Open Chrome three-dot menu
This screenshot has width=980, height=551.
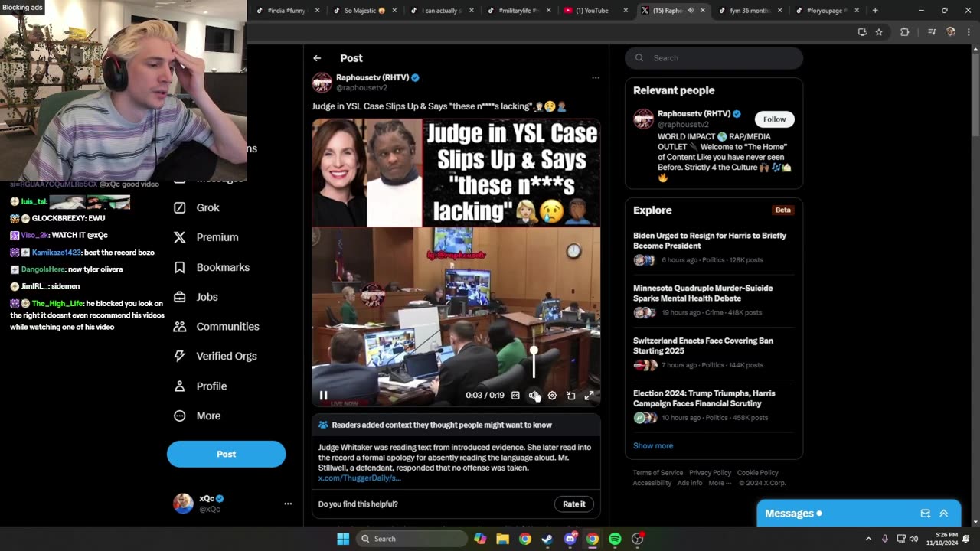[969, 32]
